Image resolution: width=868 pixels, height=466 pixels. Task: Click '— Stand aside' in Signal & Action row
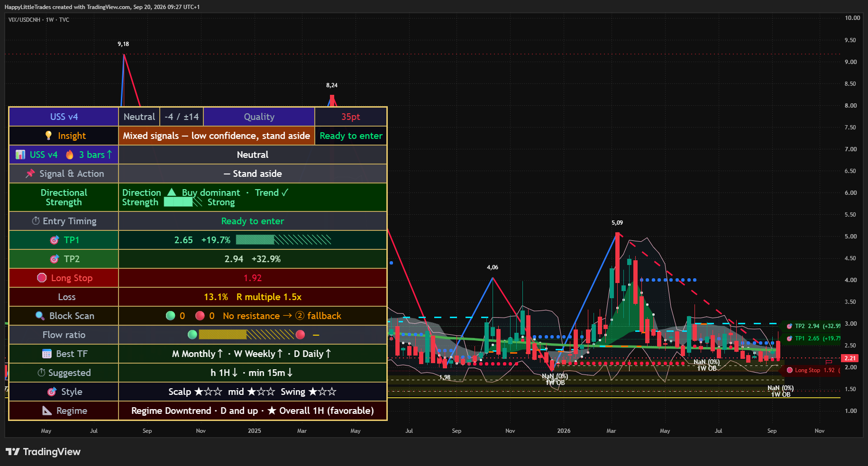point(253,174)
